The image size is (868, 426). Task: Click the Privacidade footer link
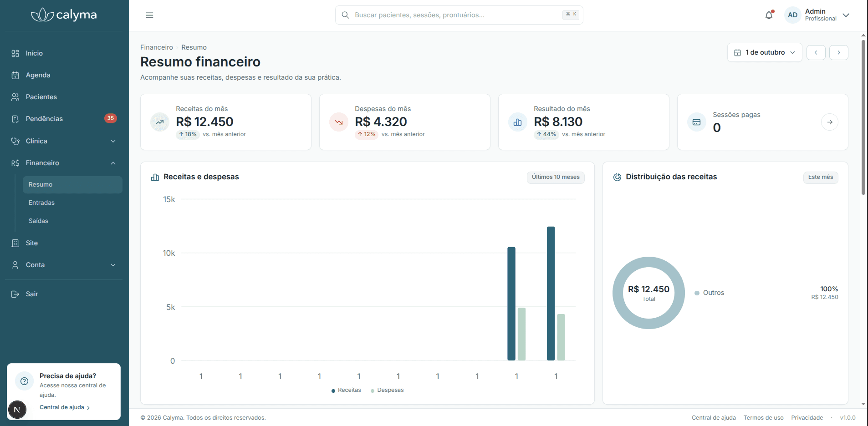click(807, 418)
